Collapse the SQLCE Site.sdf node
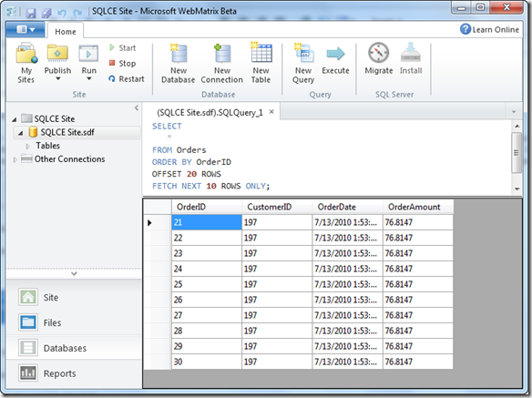The image size is (532, 398). (21, 133)
